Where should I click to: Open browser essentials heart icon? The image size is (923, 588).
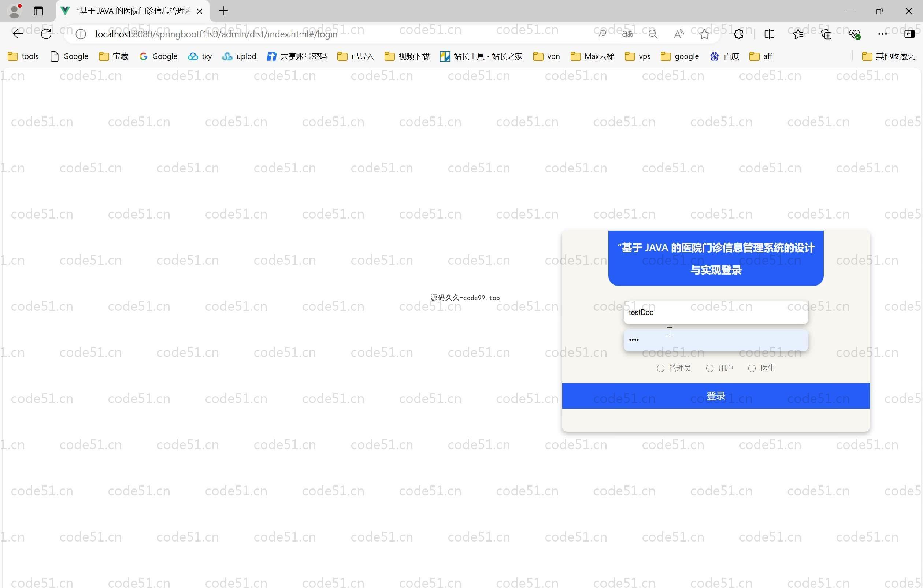(855, 34)
